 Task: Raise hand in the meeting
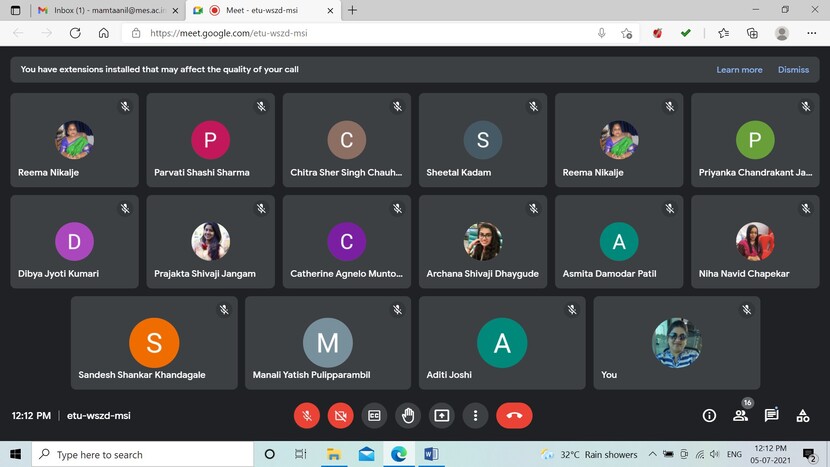[x=408, y=415]
